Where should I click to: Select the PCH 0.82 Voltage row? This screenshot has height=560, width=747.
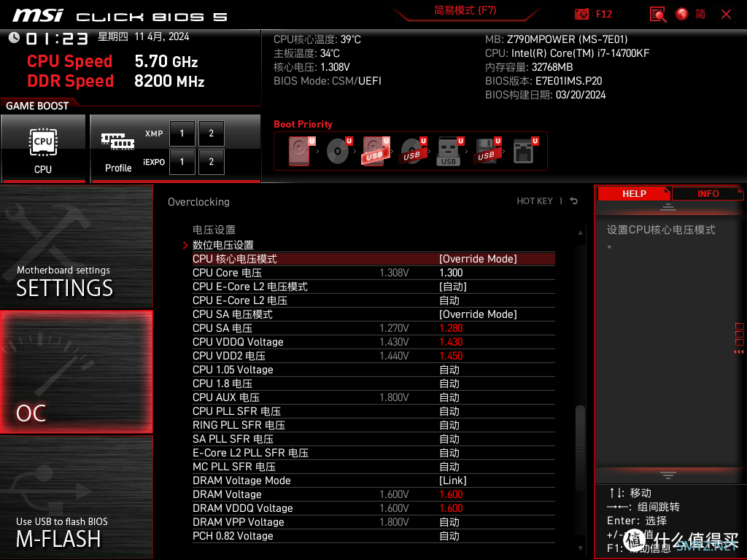pyautogui.click(x=373, y=536)
